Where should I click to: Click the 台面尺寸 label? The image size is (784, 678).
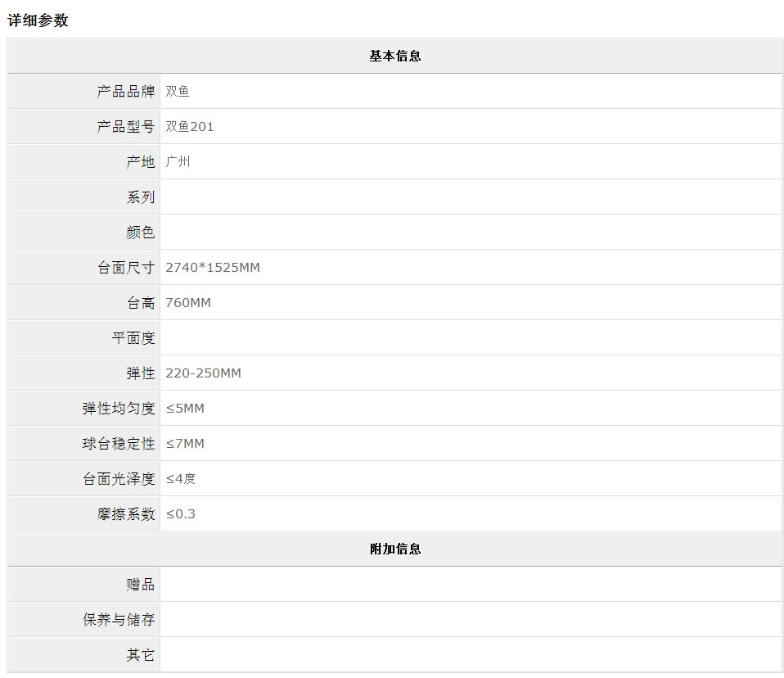[x=126, y=267]
